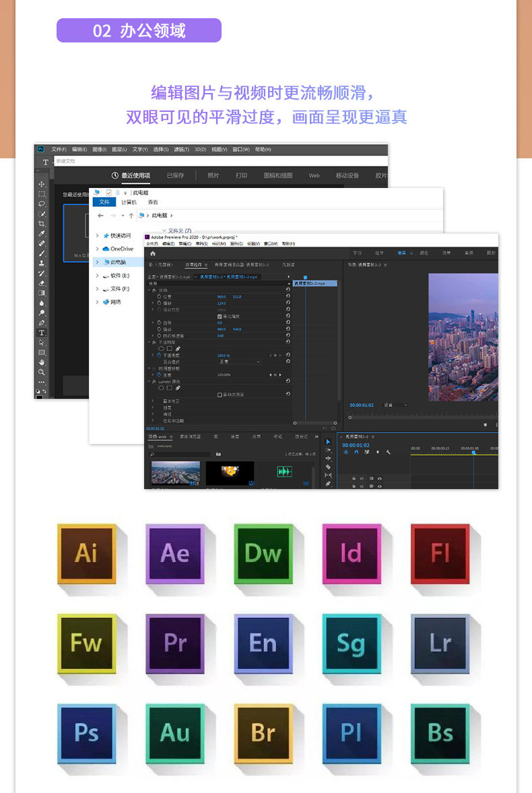This screenshot has height=793, width=532.
Task: Toggle the 等比缩放 uniform scale checkbox
Action: 220,316
